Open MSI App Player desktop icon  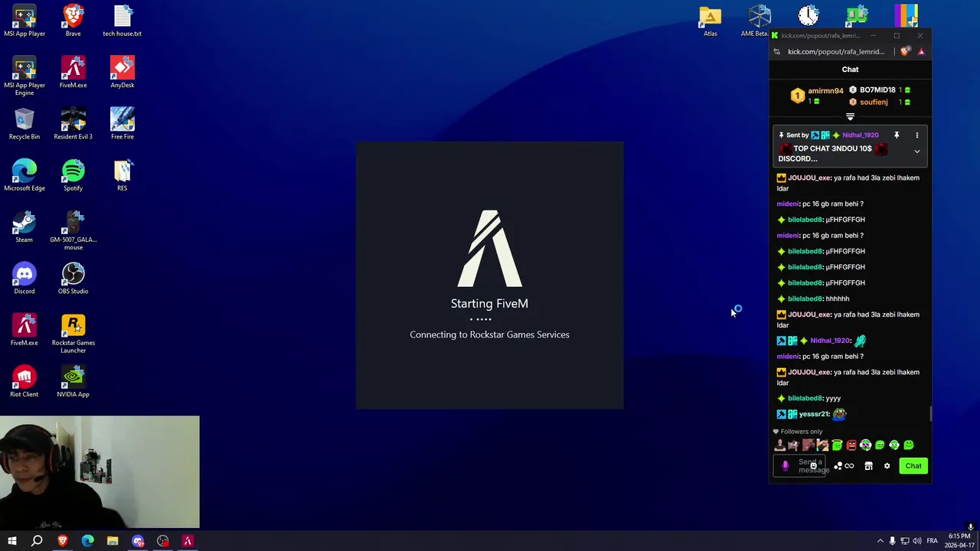click(24, 21)
